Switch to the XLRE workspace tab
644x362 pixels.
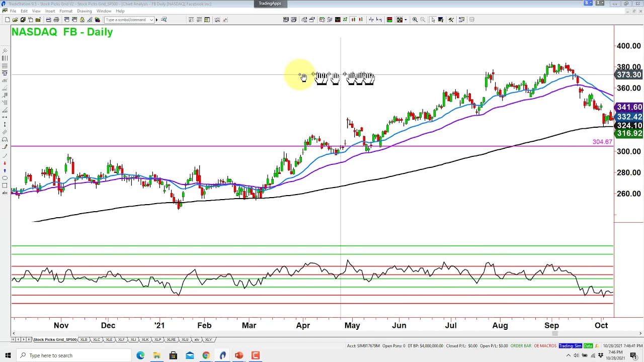pyautogui.click(x=171, y=339)
